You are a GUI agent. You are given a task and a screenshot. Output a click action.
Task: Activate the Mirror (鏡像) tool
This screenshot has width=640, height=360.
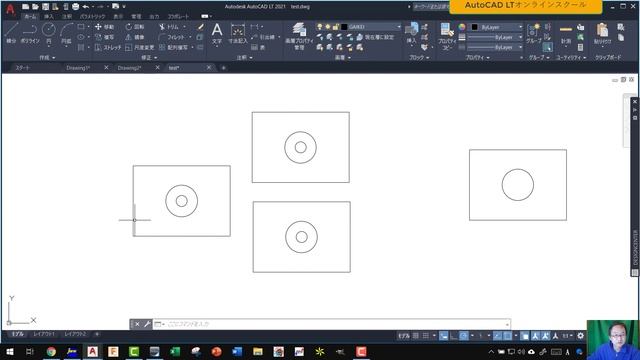coord(135,37)
